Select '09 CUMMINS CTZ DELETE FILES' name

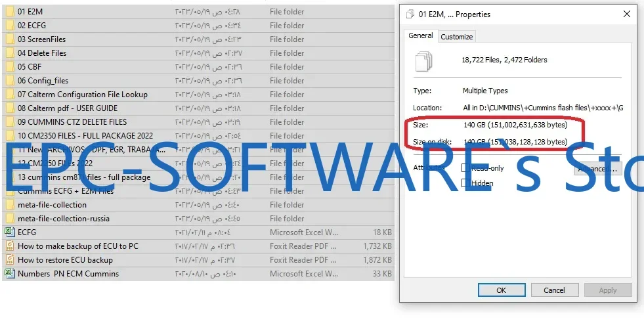tap(72, 122)
